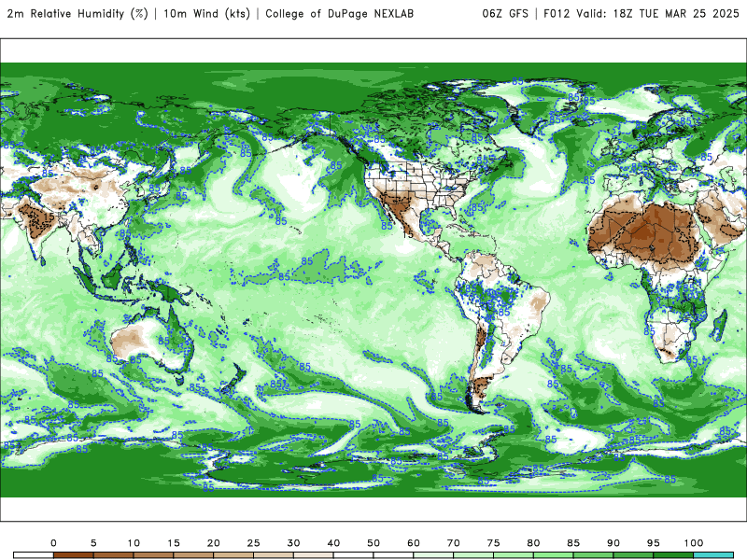Click the "75" tick label on the color bar
Viewport: 747px width, 560px height.
494,543
